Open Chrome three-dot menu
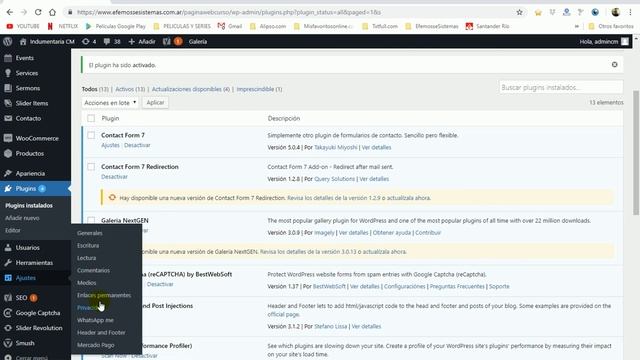The image size is (640, 360). (x=630, y=12)
